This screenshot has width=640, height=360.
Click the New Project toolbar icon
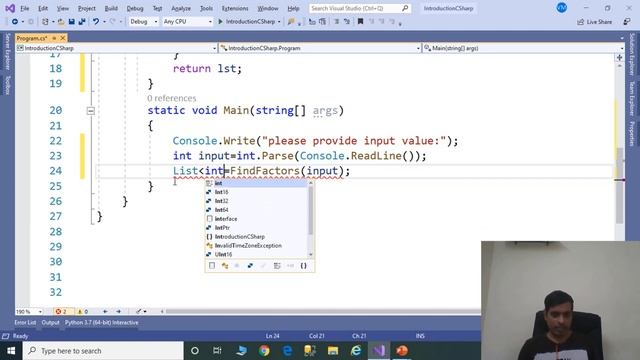[45, 22]
